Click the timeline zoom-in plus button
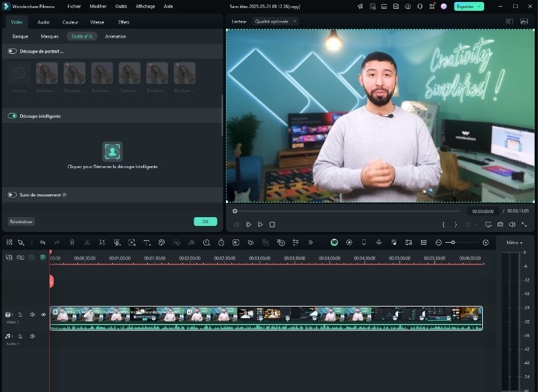 (x=486, y=243)
